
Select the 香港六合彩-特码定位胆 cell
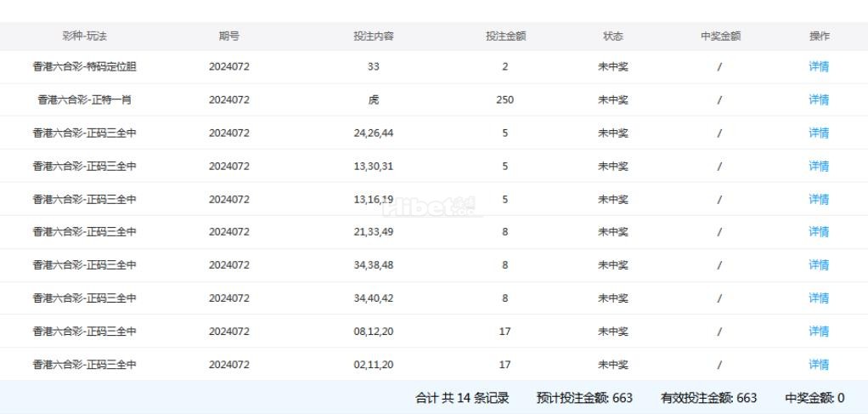pyautogui.click(x=85, y=66)
